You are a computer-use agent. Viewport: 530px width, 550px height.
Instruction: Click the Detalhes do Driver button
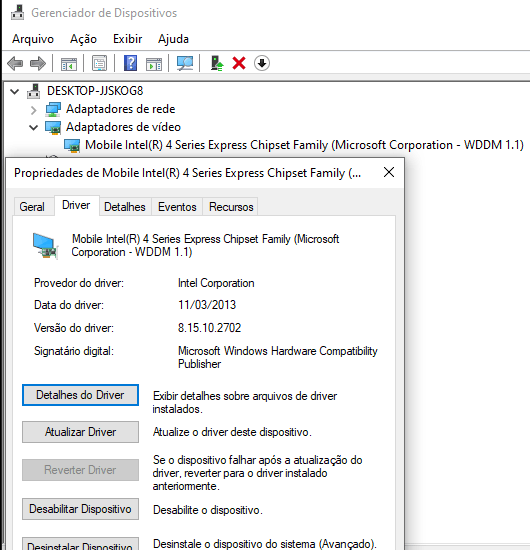tap(80, 395)
